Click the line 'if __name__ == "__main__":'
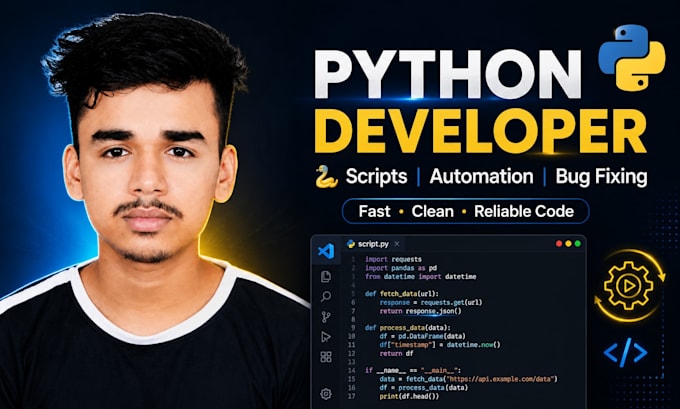The width and height of the screenshot is (680, 409). [x=413, y=370]
